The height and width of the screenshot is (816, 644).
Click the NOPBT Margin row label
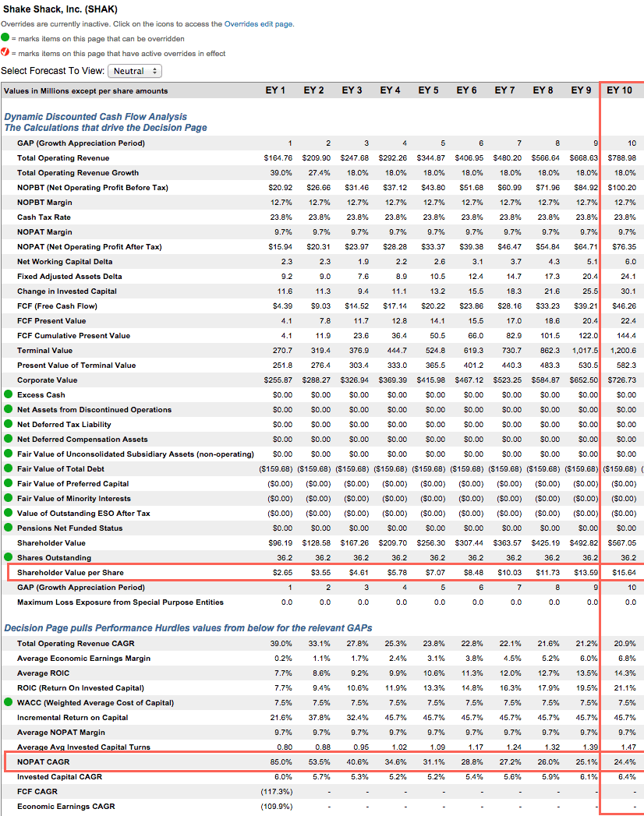click(44, 203)
